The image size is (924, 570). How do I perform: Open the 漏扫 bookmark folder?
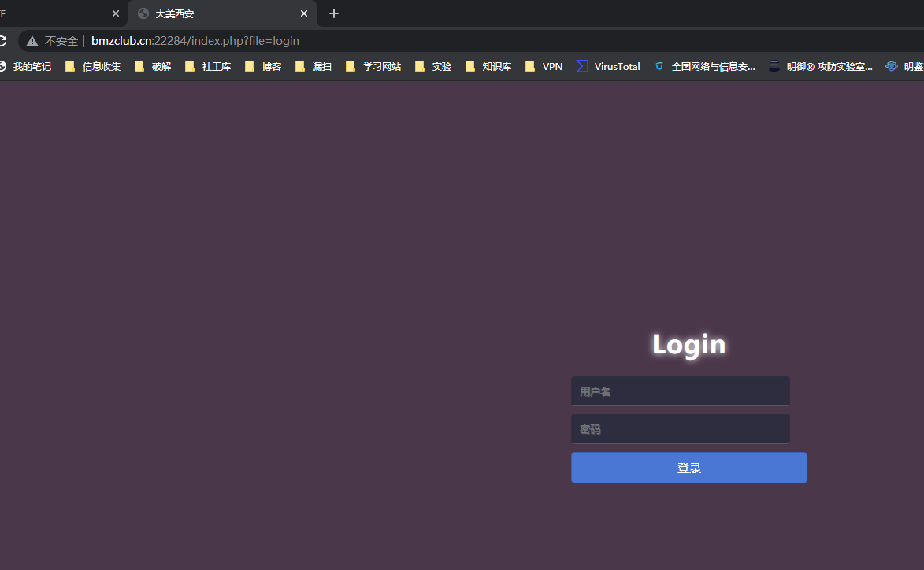pos(314,67)
